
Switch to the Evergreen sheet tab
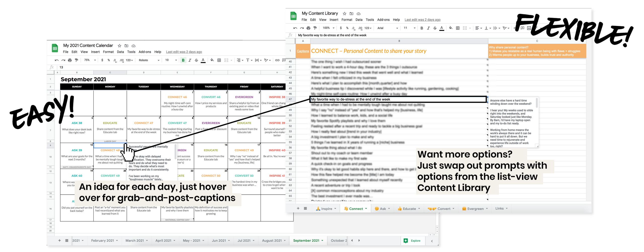click(475, 209)
